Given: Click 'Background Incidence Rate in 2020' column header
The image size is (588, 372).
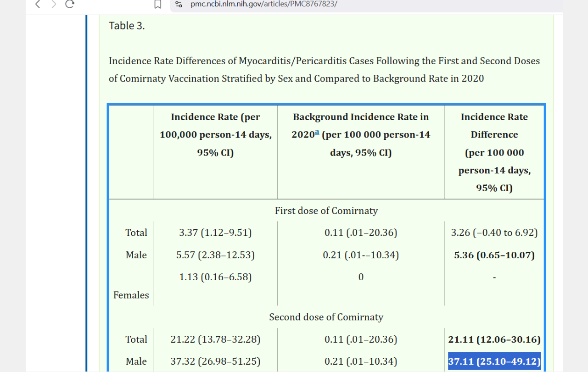Looking at the screenshot, I should pos(361,135).
